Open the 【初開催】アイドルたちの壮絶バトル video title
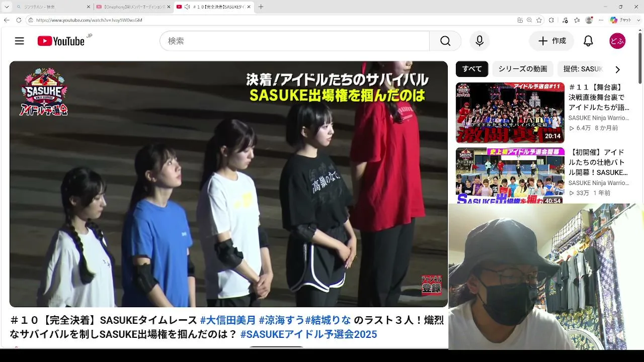Screen dimensions: 644x362 (x=599, y=162)
